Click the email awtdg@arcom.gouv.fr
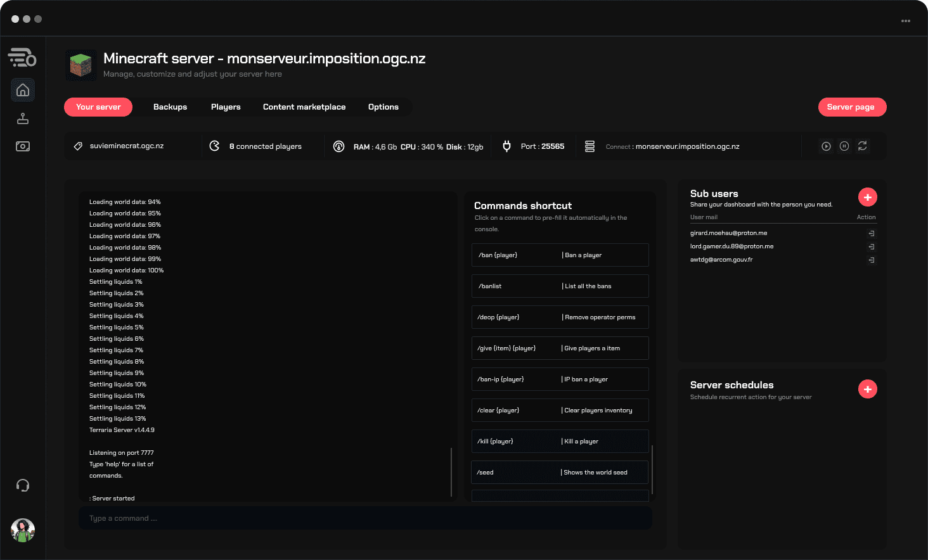928x560 pixels. (721, 260)
